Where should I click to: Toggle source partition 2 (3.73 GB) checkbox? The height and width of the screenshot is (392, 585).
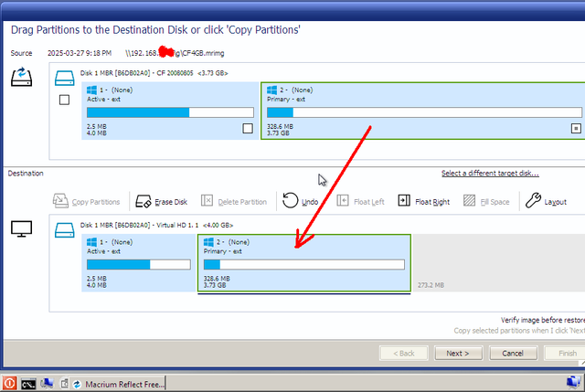coord(576,128)
